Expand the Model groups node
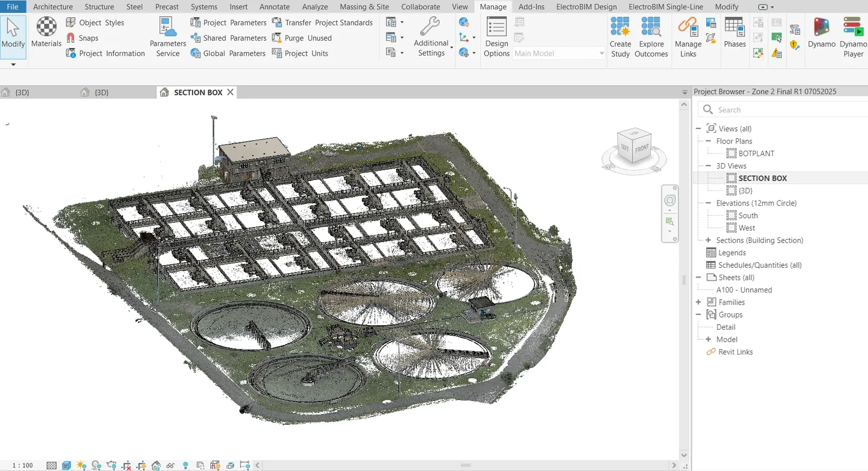Screen dimensions: 868x471 tap(708, 339)
